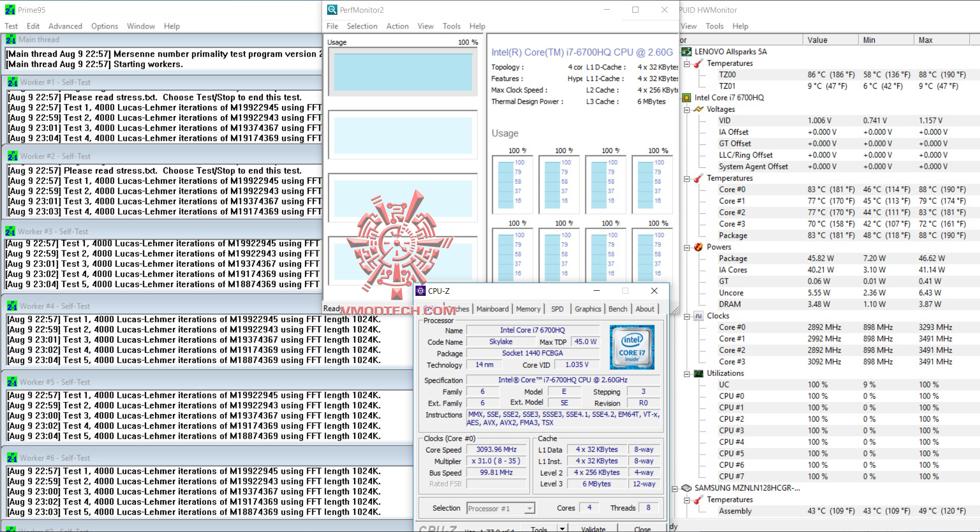Screen dimensions: 980x532
Task: Switch to the Mainboard tab in CPU-Z
Action: tap(493, 309)
